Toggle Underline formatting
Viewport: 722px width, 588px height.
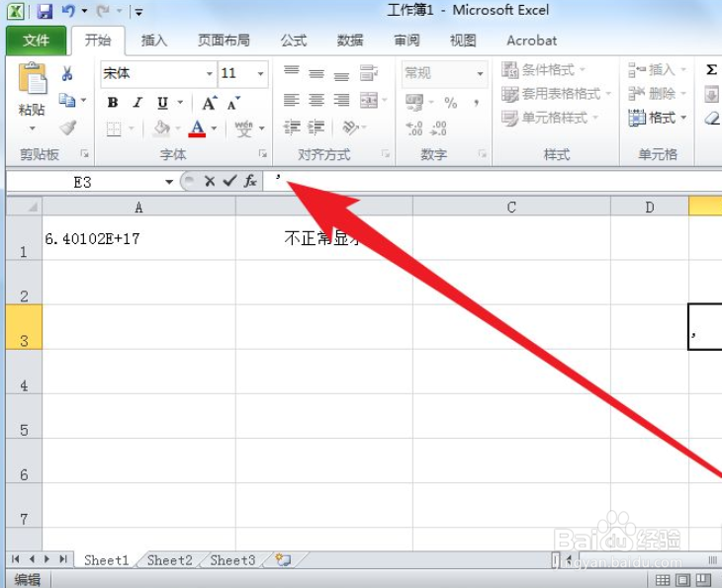coord(162,102)
